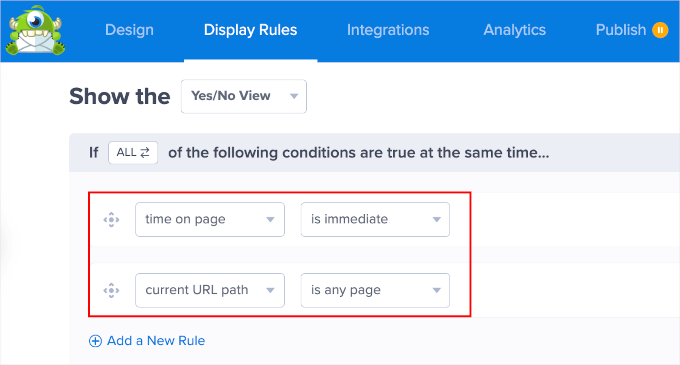Click the OptinMonster monster logo
The height and width of the screenshot is (365, 680).
coord(35,30)
